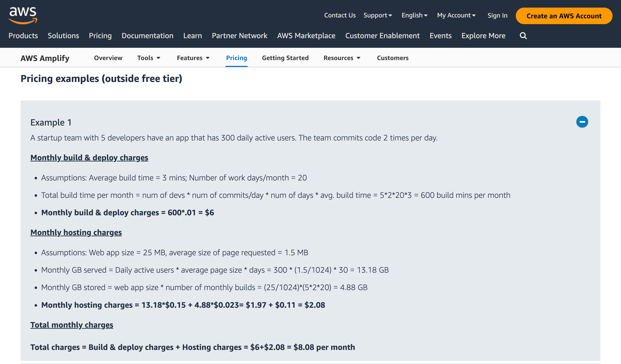Open the Products menu
This screenshot has height=364, width=621.
pos(23,36)
